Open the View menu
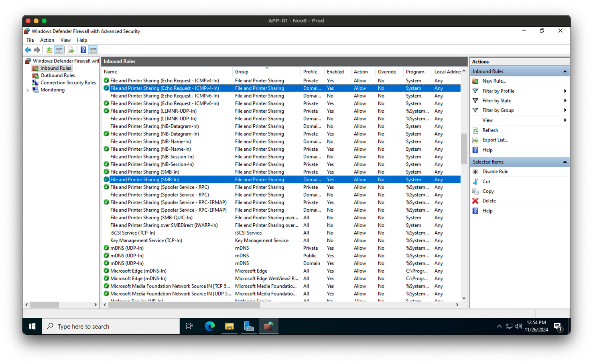 click(x=65, y=40)
